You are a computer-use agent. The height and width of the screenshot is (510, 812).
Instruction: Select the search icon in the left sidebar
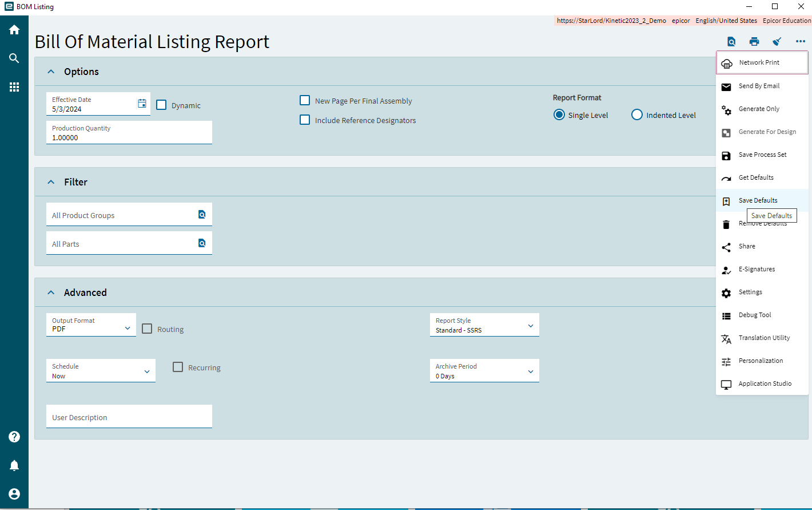point(14,58)
